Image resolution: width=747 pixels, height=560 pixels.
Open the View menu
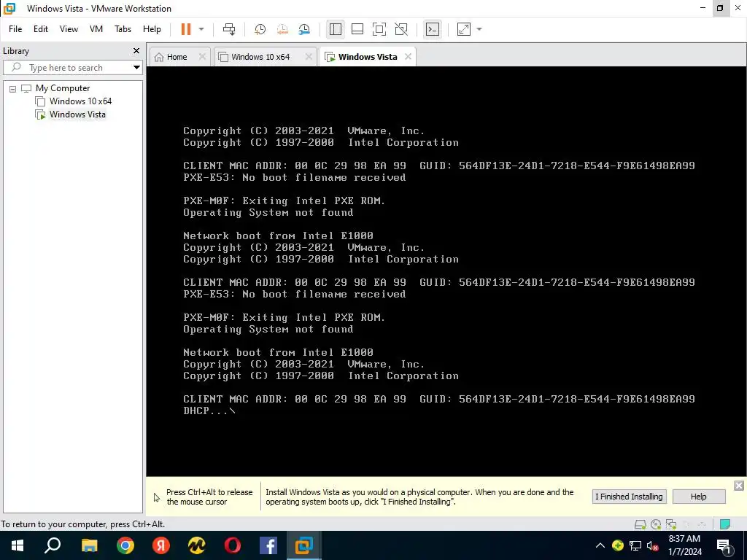coord(69,29)
